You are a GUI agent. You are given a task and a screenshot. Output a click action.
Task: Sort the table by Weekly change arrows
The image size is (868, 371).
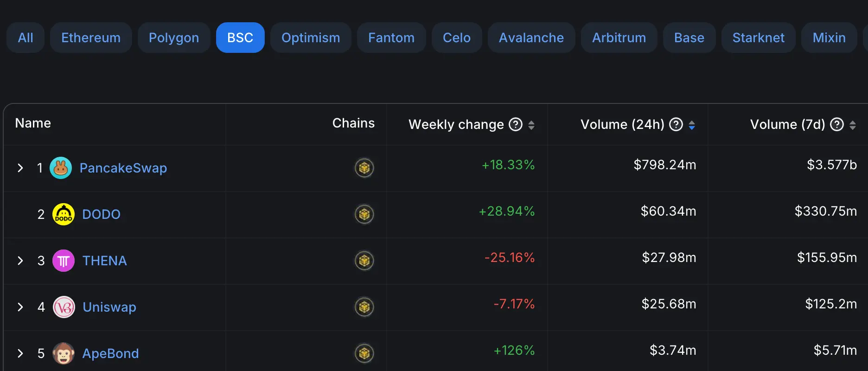(x=531, y=125)
